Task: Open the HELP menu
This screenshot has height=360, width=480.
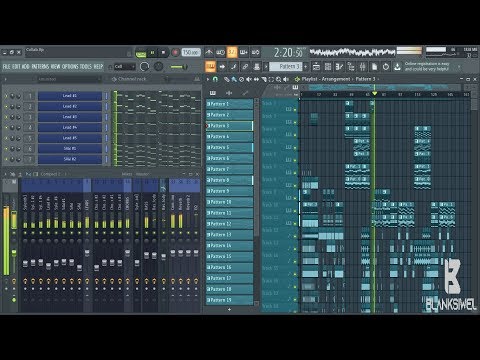Action: [98, 67]
